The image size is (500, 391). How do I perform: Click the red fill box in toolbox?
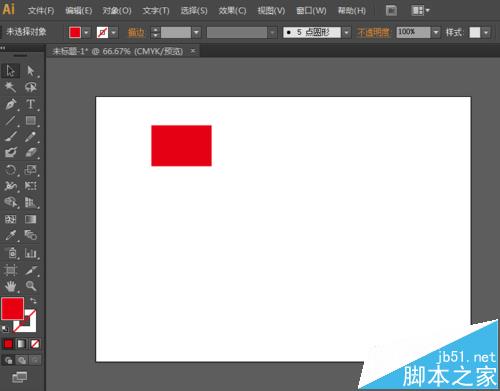pyautogui.click(x=13, y=309)
